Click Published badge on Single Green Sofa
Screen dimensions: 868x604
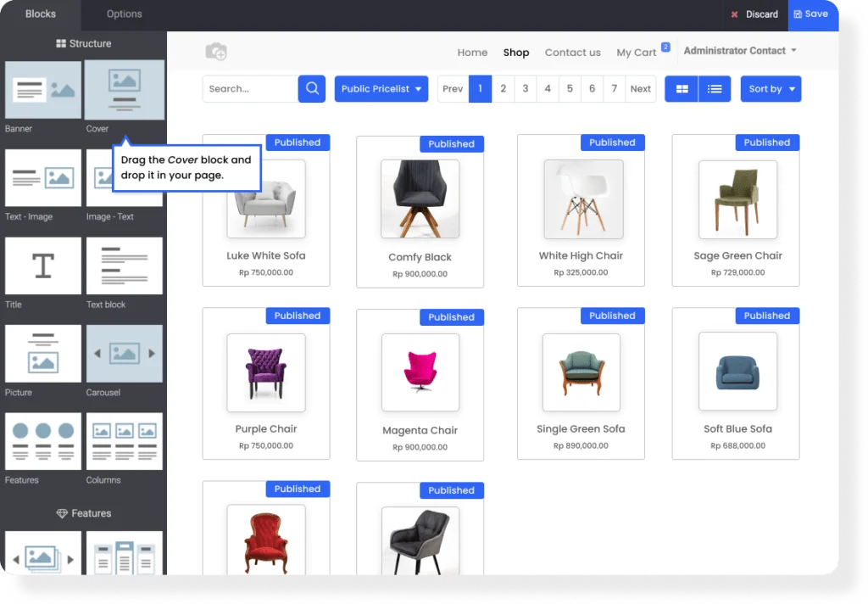click(612, 316)
